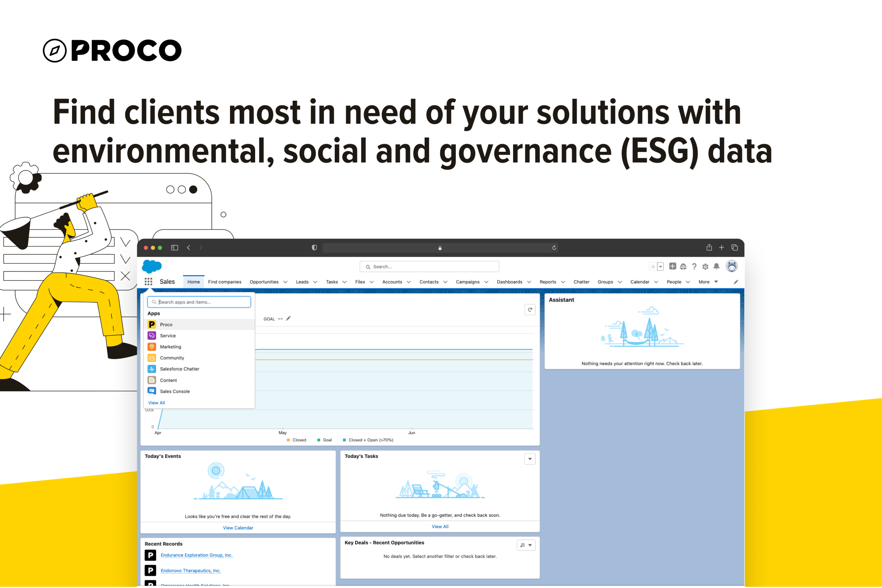Open the Tasks tab
Image resolution: width=882 pixels, height=588 pixels.
pyautogui.click(x=332, y=282)
